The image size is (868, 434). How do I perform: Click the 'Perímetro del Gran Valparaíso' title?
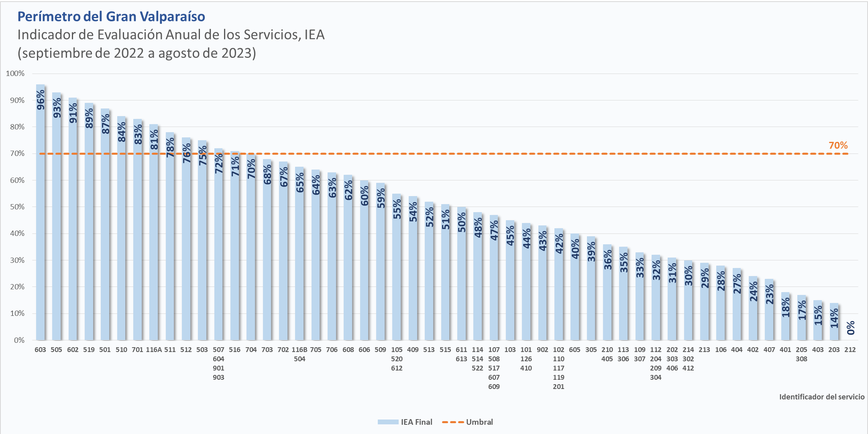[111, 16]
